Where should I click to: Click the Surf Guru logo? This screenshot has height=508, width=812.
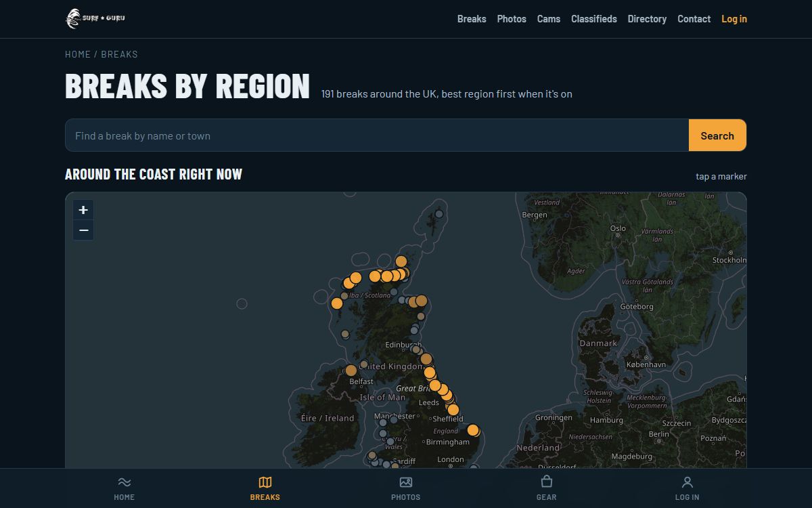95,18
